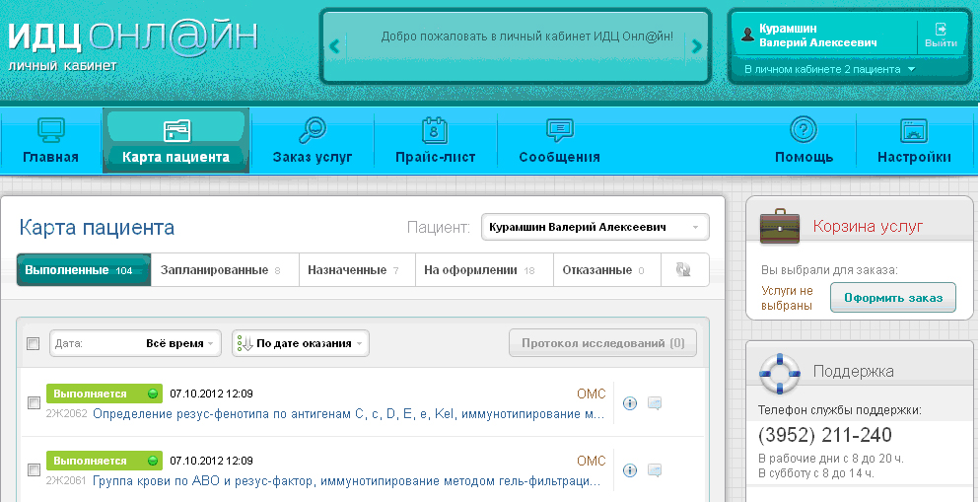980x502 pixels.
Task: Click the Оформить заказ button
Action: click(x=892, y=297)
